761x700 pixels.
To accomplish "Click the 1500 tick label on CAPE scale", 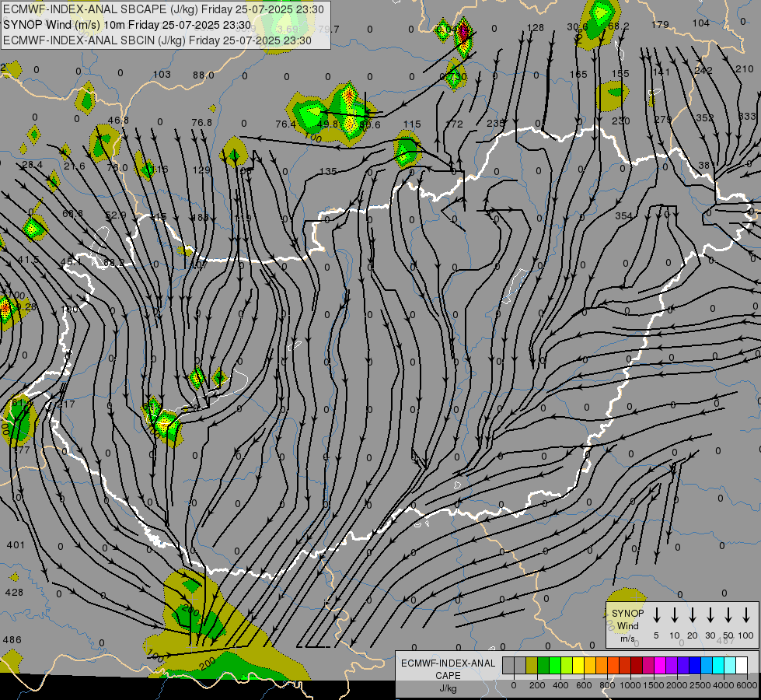I will coord(654,685).
